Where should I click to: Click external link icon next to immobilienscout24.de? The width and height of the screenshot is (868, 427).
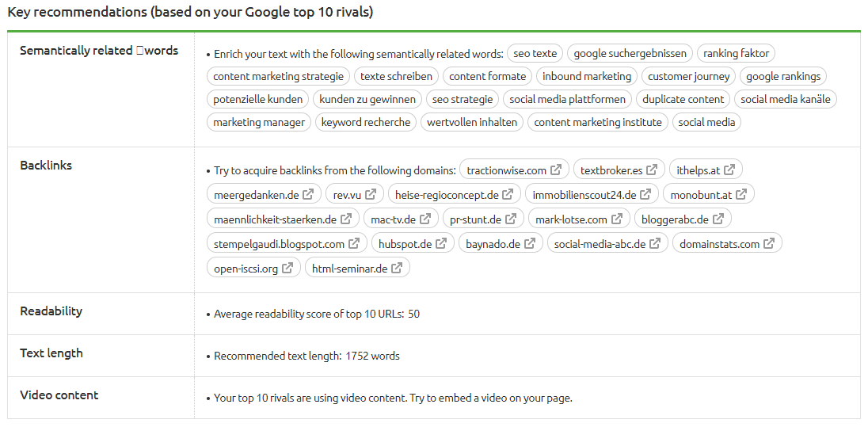click(x=645, y=195)
